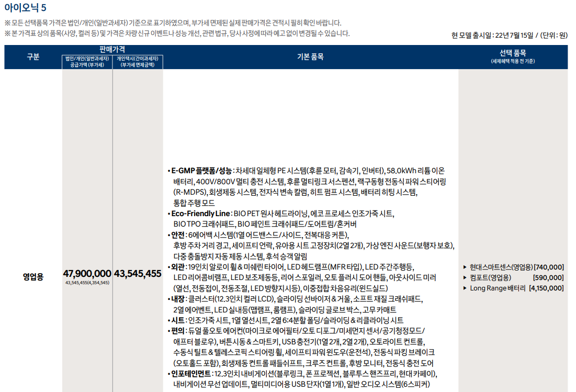The width and height of the screenshot is (576, 392).
Task: Click the 6에어백 시스템 text
Action: [210, 235]
